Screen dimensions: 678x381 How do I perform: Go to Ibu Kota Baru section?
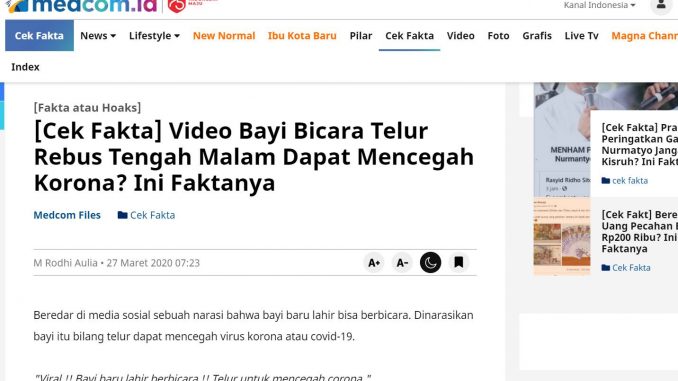[302, 35]
